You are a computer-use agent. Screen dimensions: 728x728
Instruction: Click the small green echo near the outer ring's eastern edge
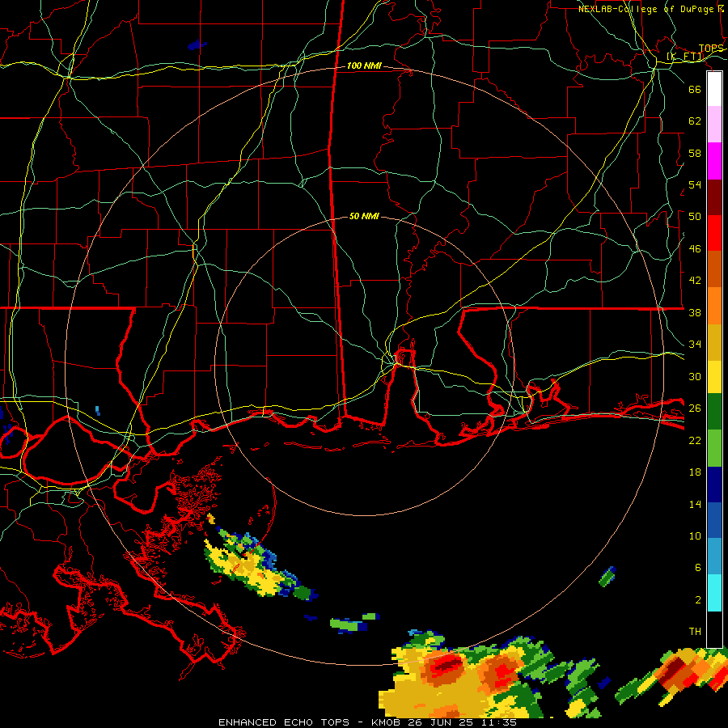pyautogui.click(x=607, y=577)
